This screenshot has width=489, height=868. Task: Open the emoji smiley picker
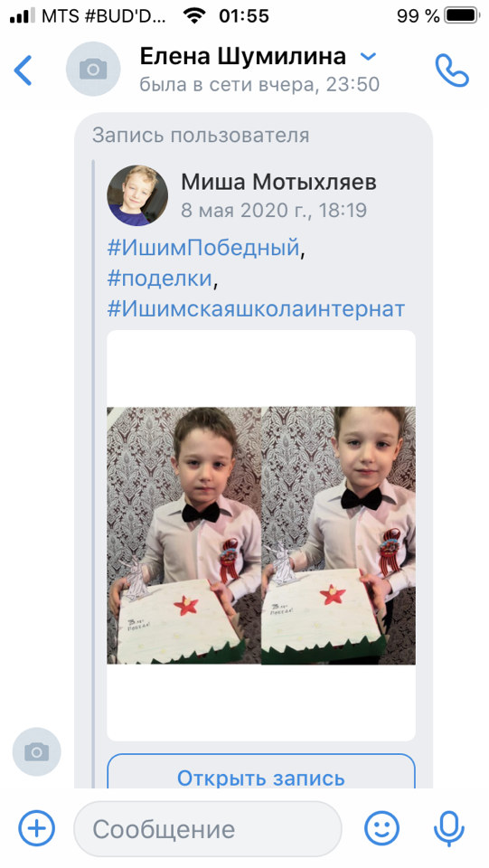pyautogui.click(x=381, y=829)
